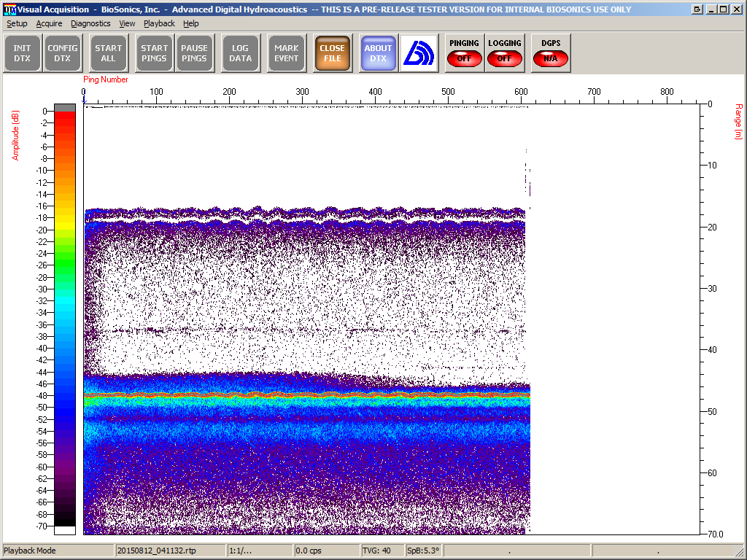Toggle the LOGGING OFF indicator
The image size is (747, 560).
(505, 53)
